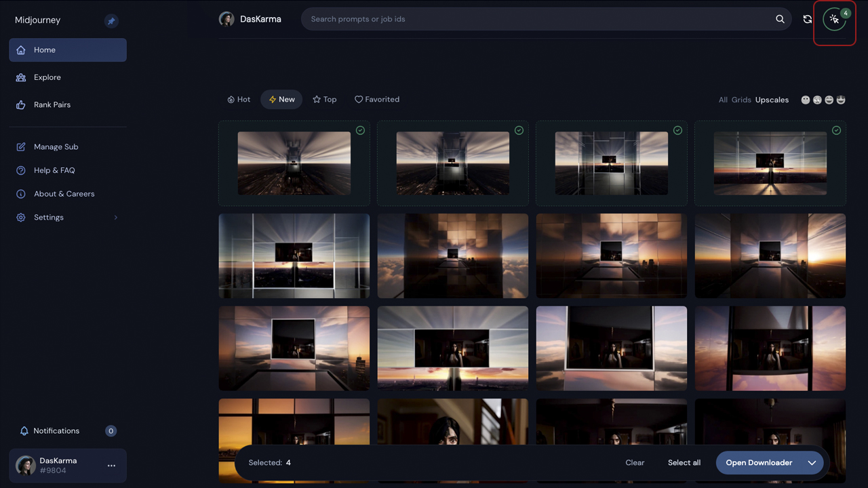Open the Notifications panel
Viewport: 868px width, 488px height.
pyautogui.click(x=56, y=431)
